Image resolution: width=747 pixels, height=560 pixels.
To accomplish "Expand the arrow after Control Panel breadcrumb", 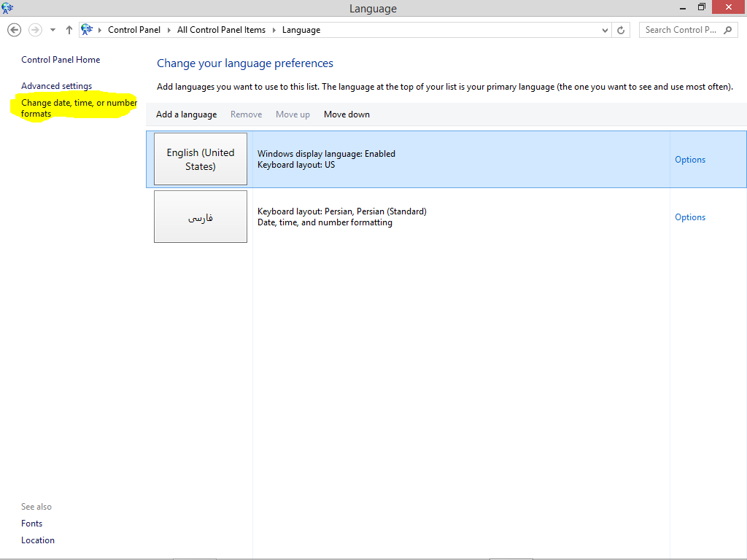I will [x=169, y=30].
